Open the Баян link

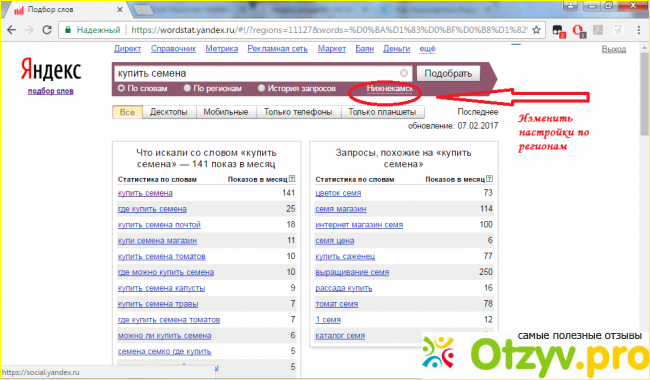pyautogui.click(x=365, y=49)
